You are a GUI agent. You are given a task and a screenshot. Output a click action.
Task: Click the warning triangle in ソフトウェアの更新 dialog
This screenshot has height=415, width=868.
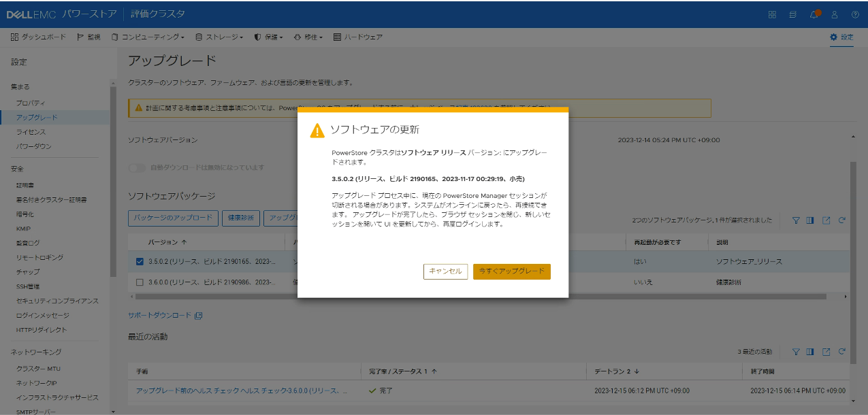click(317, 131)
